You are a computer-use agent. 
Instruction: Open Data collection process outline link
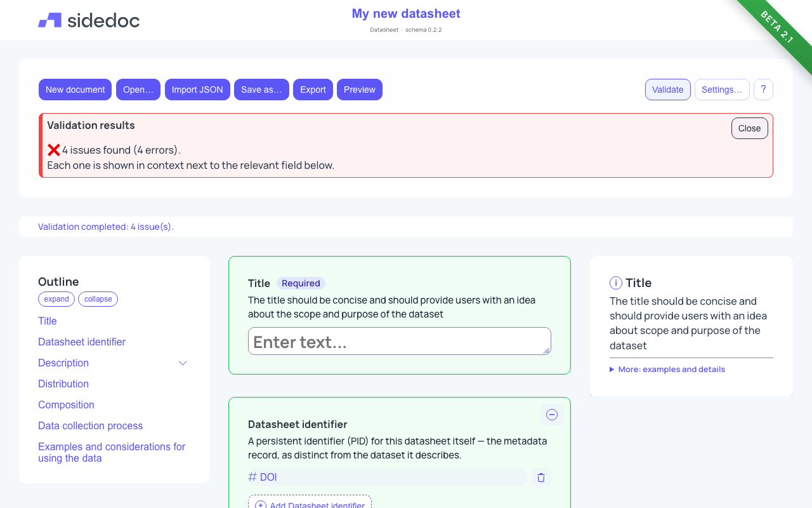point(90,426)
